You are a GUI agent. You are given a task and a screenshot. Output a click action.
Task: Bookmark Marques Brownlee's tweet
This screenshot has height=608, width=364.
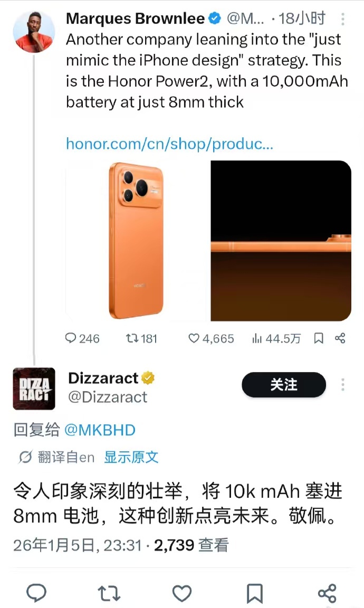[x=319, y=338]
